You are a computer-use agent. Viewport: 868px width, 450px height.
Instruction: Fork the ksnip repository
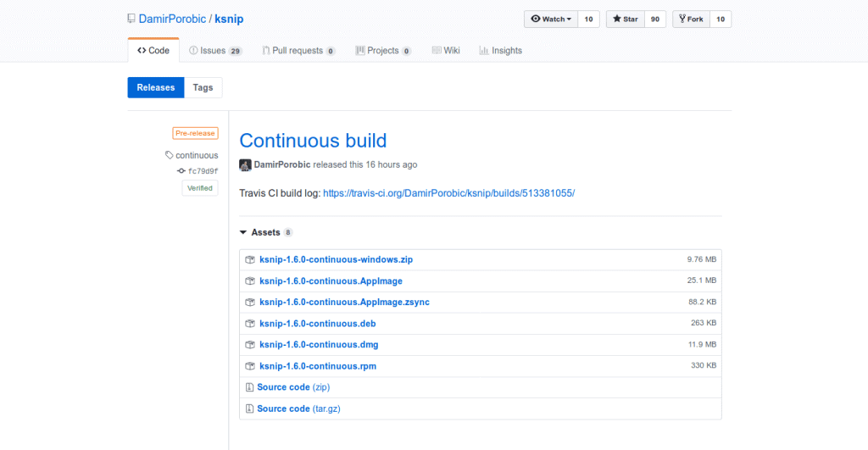point(691,19)
